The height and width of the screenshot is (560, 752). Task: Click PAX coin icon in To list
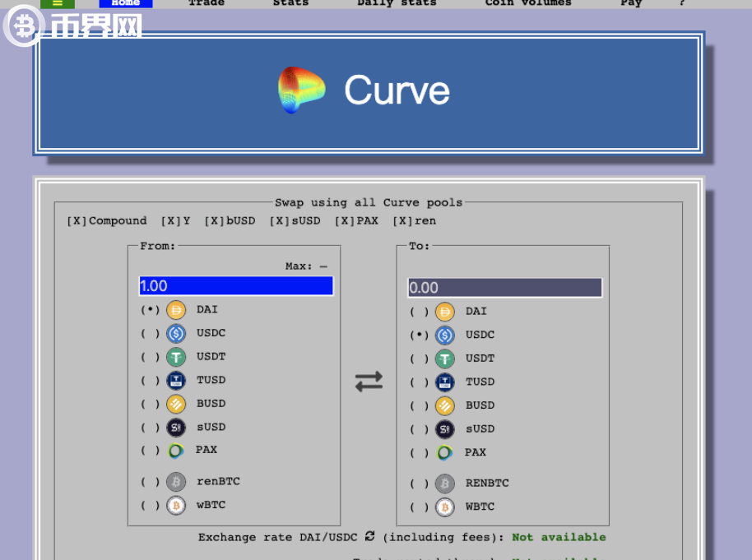(x=445, y=452)
